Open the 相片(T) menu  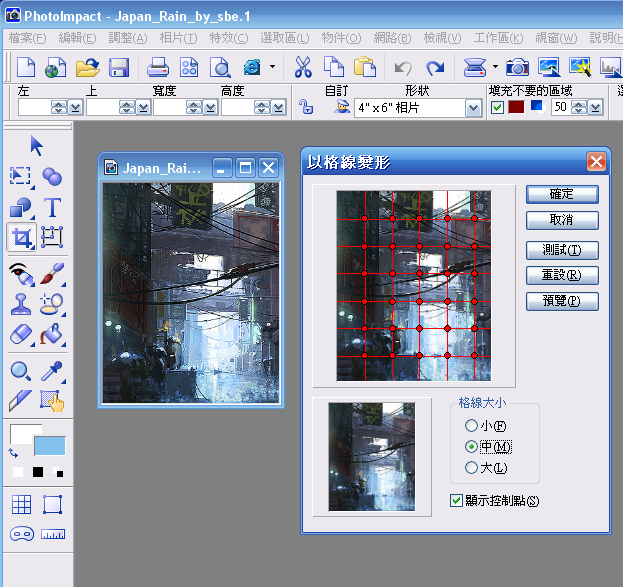(178, 38)
